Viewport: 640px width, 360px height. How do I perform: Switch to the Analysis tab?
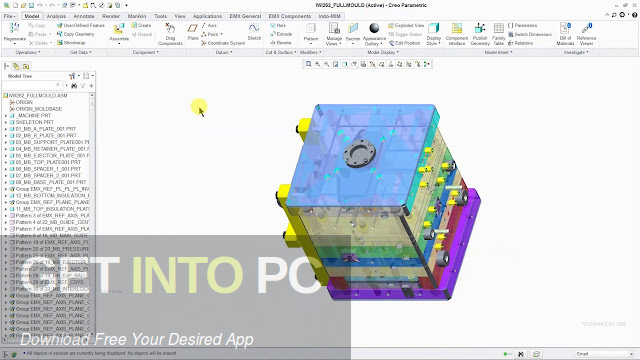pos(56,16)
